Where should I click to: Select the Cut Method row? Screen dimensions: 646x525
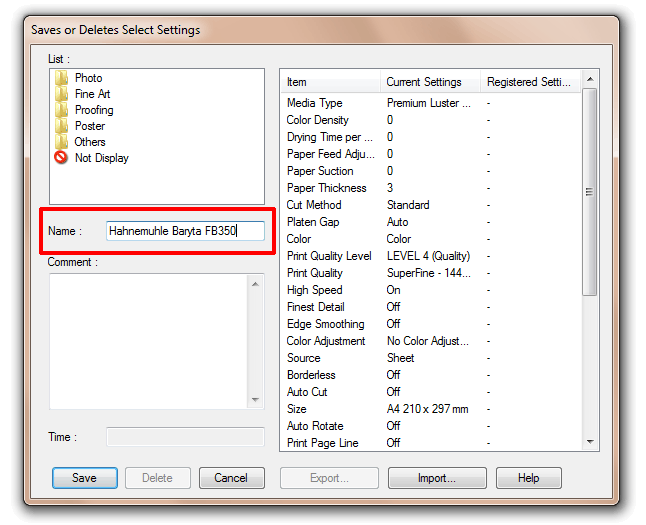coord(431,205)
